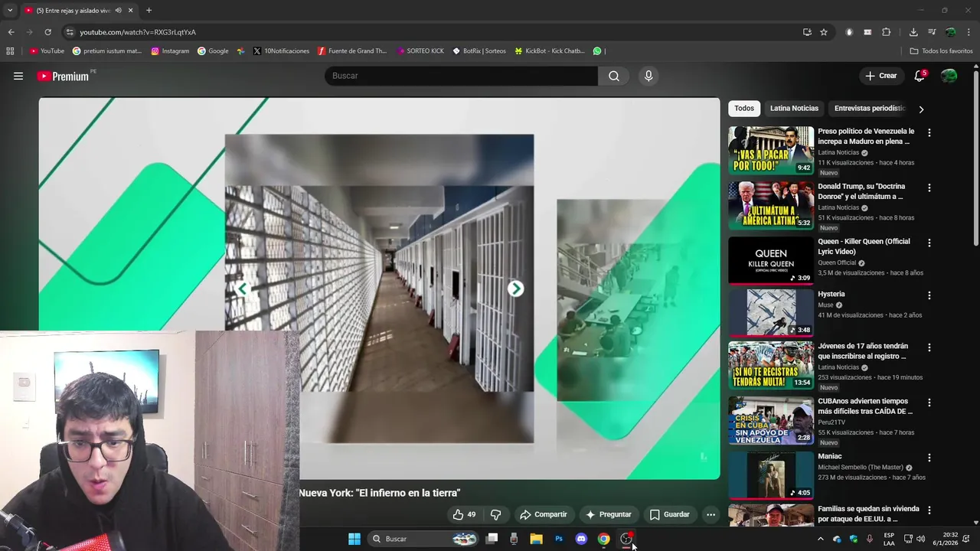Open CUBAnos advierten tiempos más difíciles title
This screenshot has width=980, height=551.
click(865, 406)
